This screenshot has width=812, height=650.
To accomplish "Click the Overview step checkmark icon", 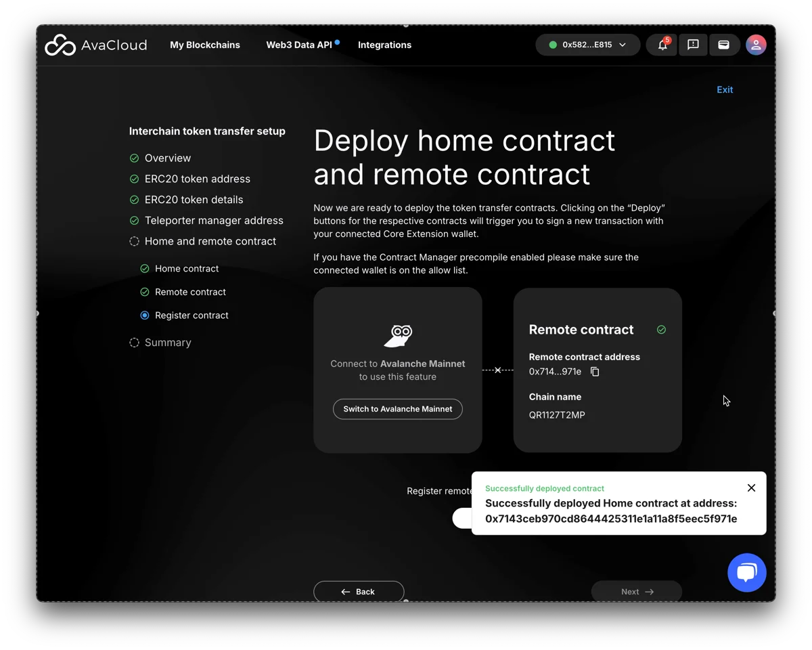I will point(134,158).
